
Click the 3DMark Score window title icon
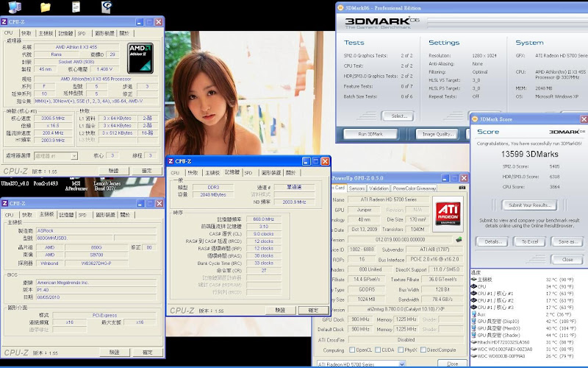(475, 119)
